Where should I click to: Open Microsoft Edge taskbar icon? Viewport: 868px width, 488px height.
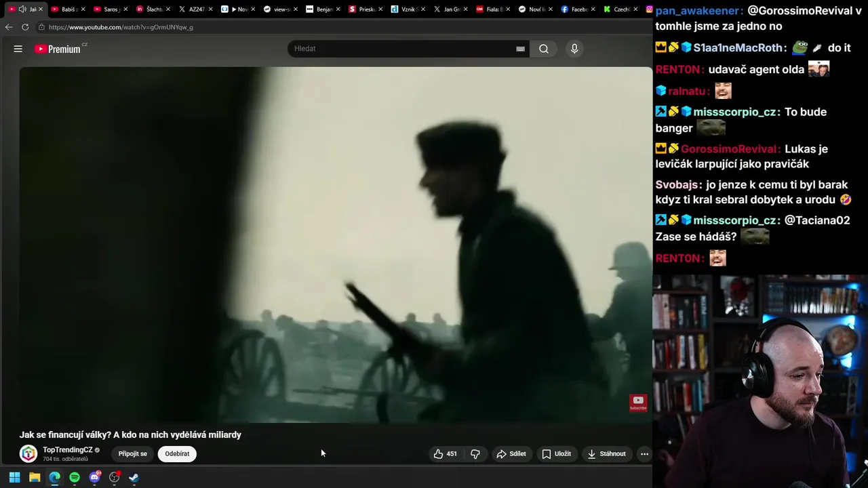point(54,477)
